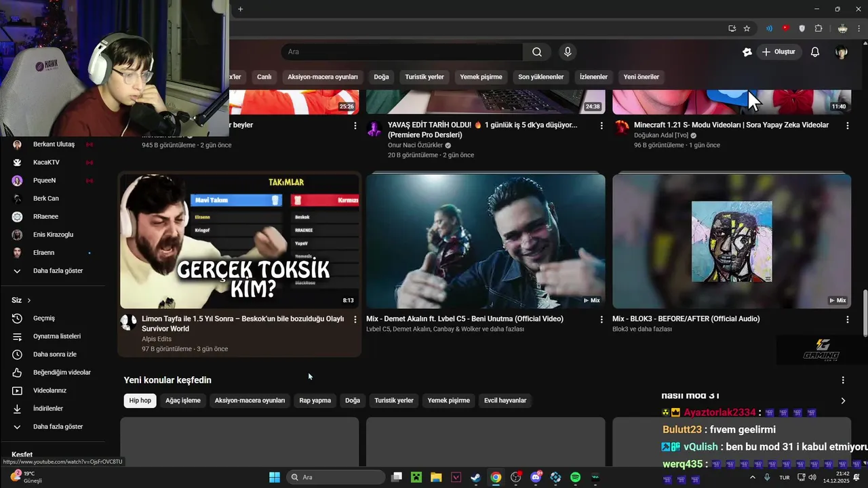Select the Evcil hayvanlar topic chip
The image size is (868, 488).
(x=505, y=401)
